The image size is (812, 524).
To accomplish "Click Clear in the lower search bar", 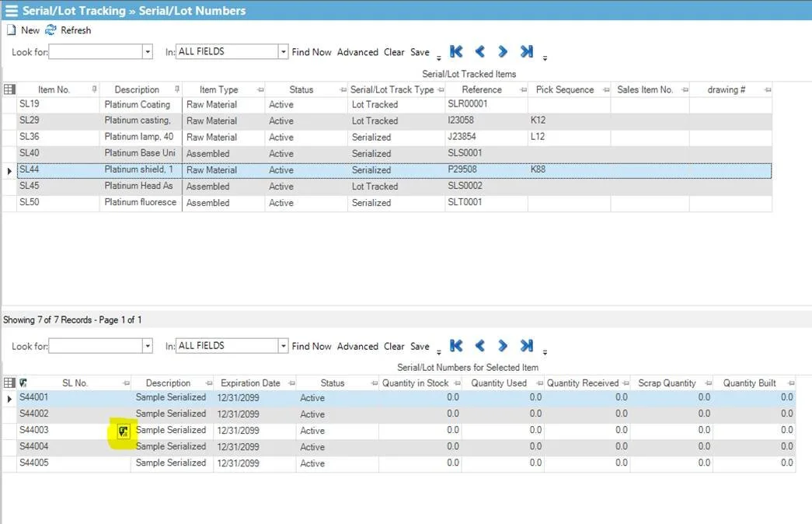I will [x=394, y=346].
